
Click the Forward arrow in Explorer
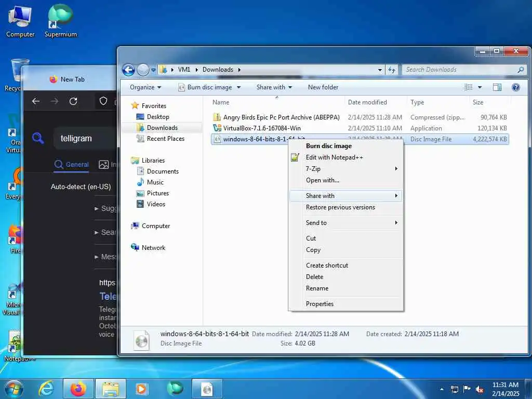143,70
